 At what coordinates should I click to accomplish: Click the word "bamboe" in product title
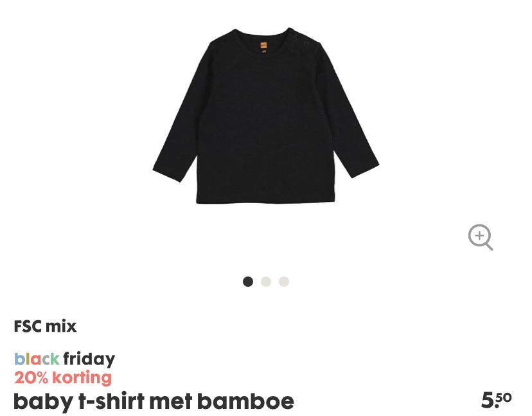point(245,401)
